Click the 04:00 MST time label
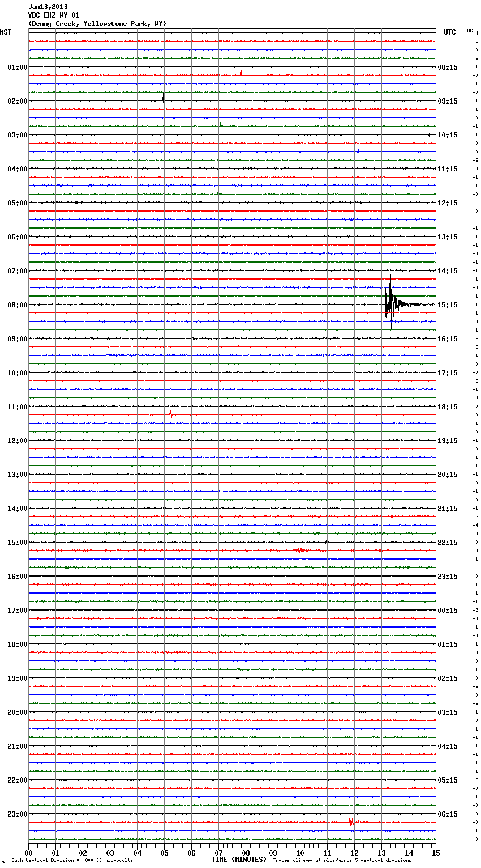 [18, 169]
